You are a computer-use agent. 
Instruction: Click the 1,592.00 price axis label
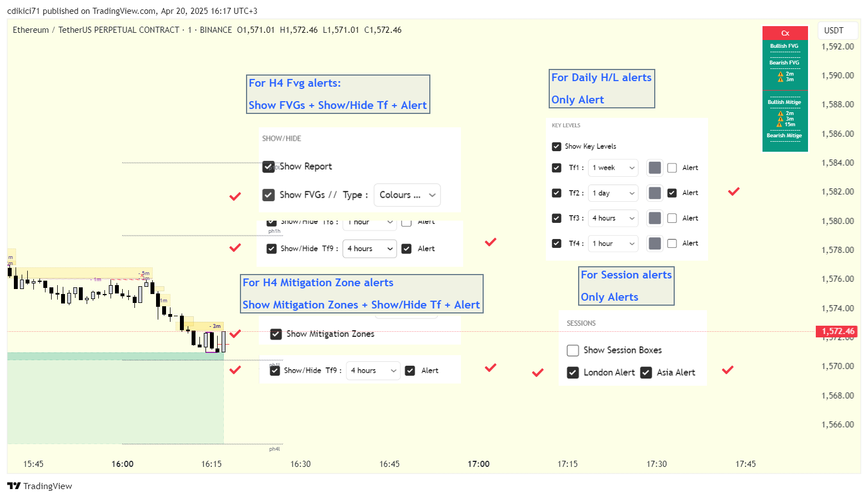click(837, 47)
